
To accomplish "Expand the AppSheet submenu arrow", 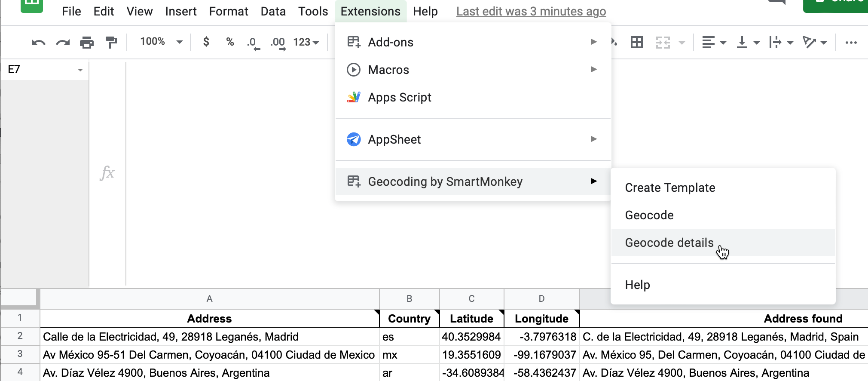I will click(x=594, y=139).
